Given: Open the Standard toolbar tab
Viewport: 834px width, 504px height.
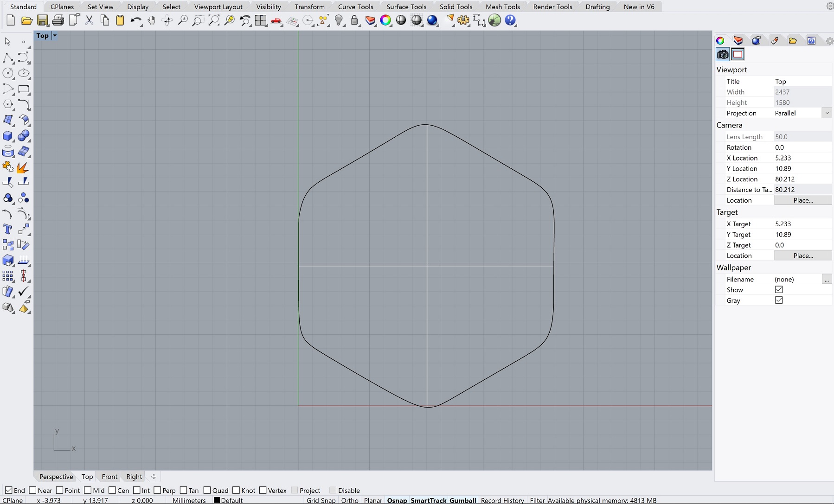Looking at the screenshot, I should 24,6.
